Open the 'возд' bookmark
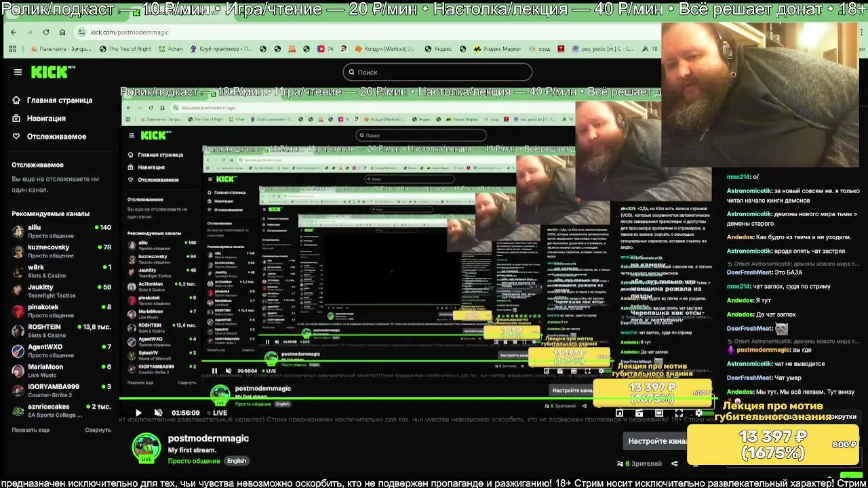The image size is (868, 488). (539, 49)
